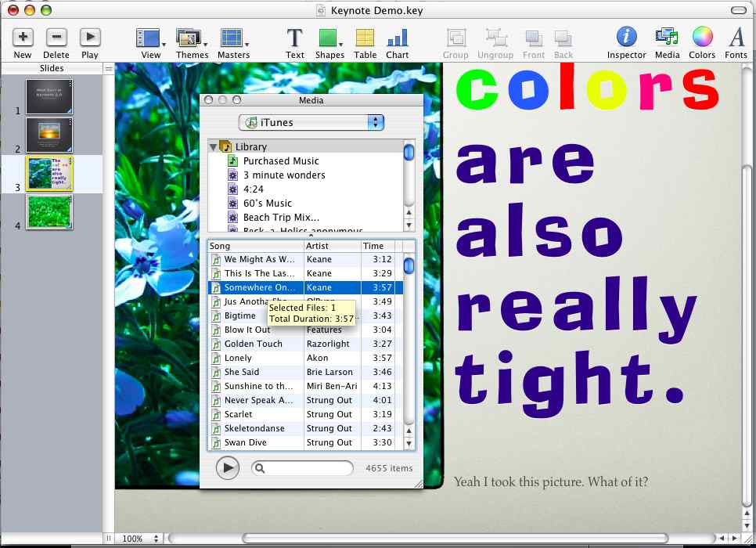
Task: Select slide 4 green thumbnail
Action: click(49, 212)
